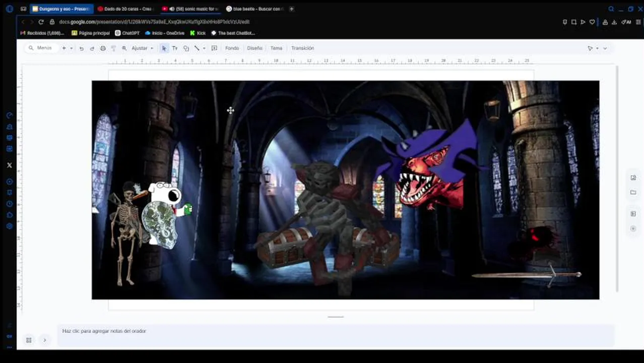
Task: Switch to the Dungeons y eso presentation tab
Action: [61, 9]
